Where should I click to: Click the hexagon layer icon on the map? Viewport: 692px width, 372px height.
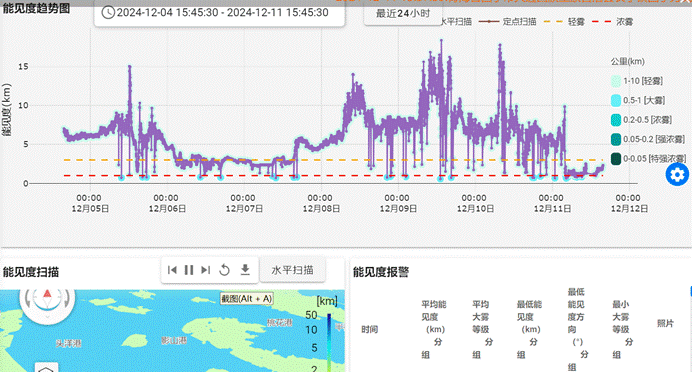coord(46,368)
